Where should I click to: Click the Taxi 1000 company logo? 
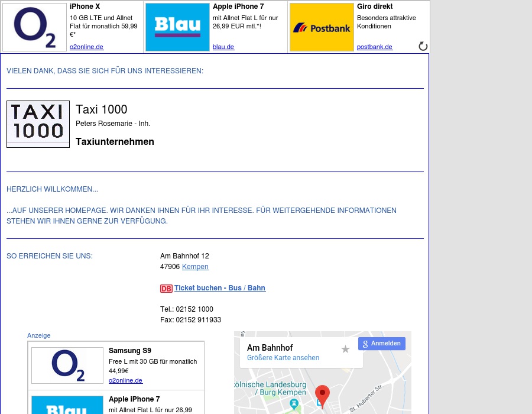point(38,124)
